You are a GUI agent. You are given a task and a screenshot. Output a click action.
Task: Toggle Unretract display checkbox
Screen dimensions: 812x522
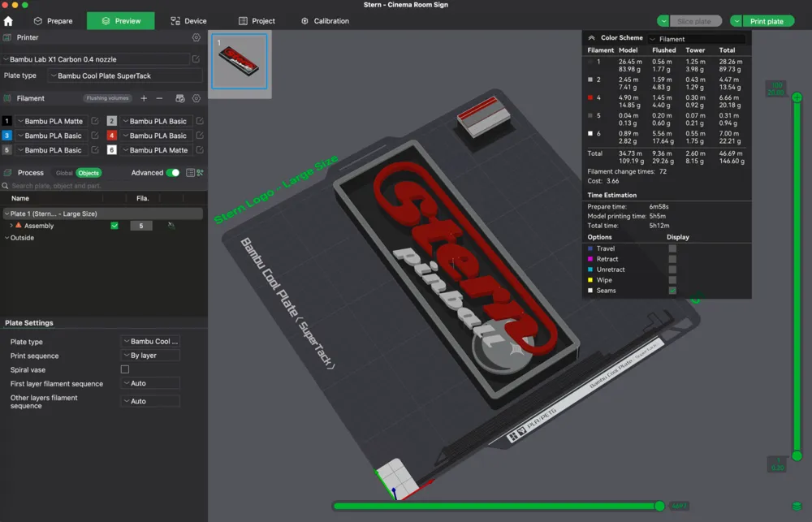(672, 270)
